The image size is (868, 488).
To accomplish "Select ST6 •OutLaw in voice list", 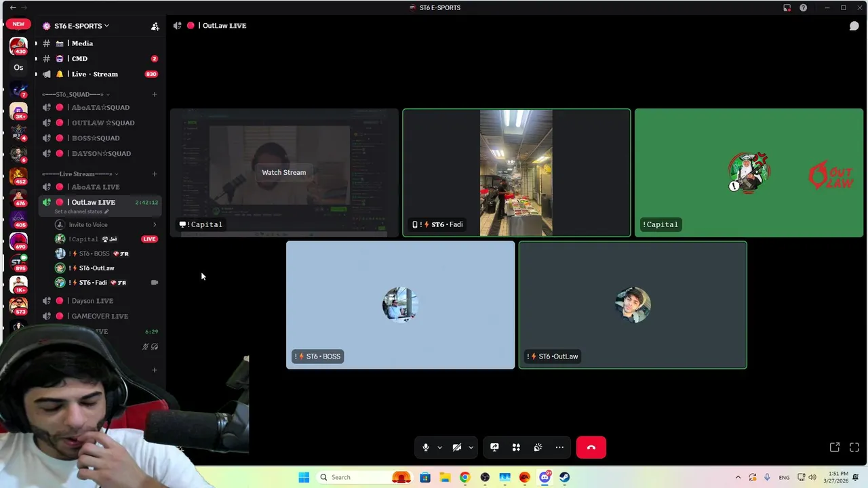I will click(106, 268).
